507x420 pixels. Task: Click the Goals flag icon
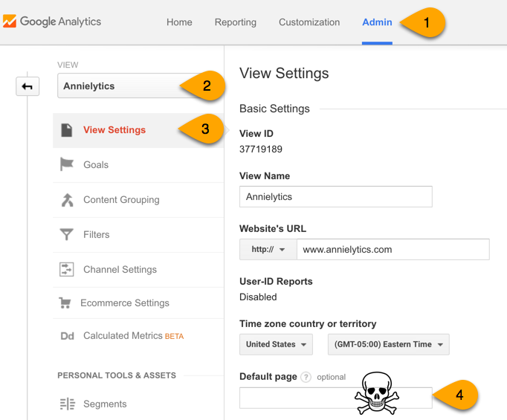67,164
